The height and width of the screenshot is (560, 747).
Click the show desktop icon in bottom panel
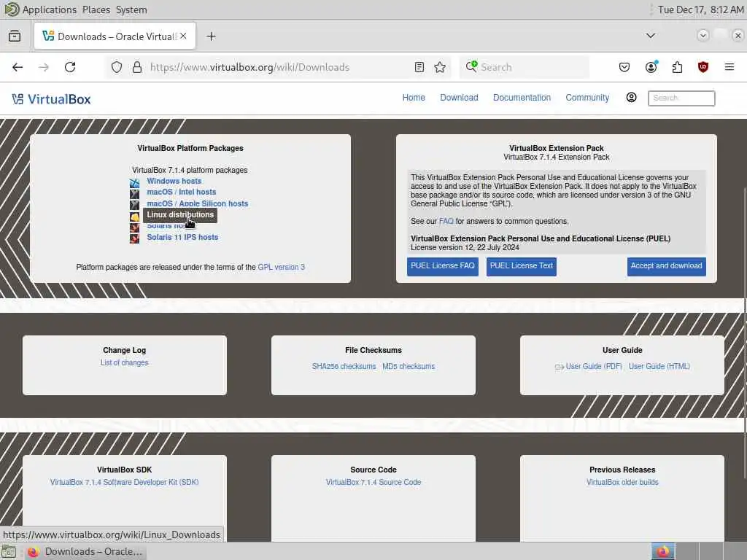pyautogui.click(x=9, y=552)
